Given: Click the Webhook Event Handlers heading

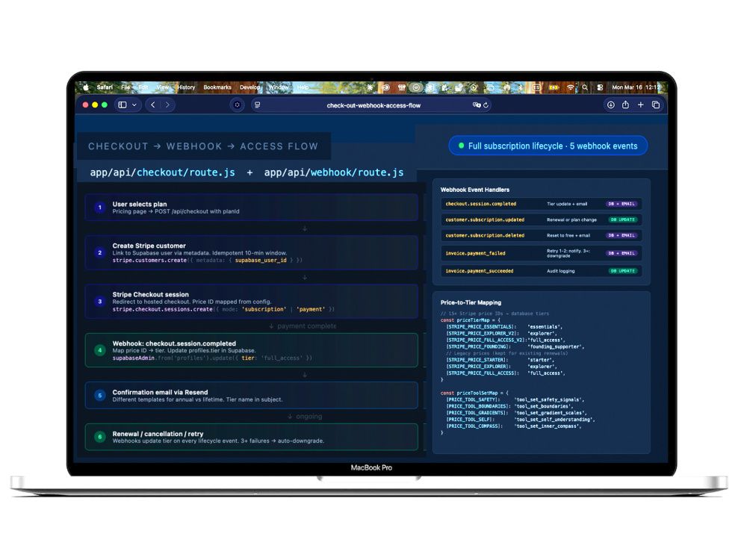Looking at the screenshot, I should 474,190.
